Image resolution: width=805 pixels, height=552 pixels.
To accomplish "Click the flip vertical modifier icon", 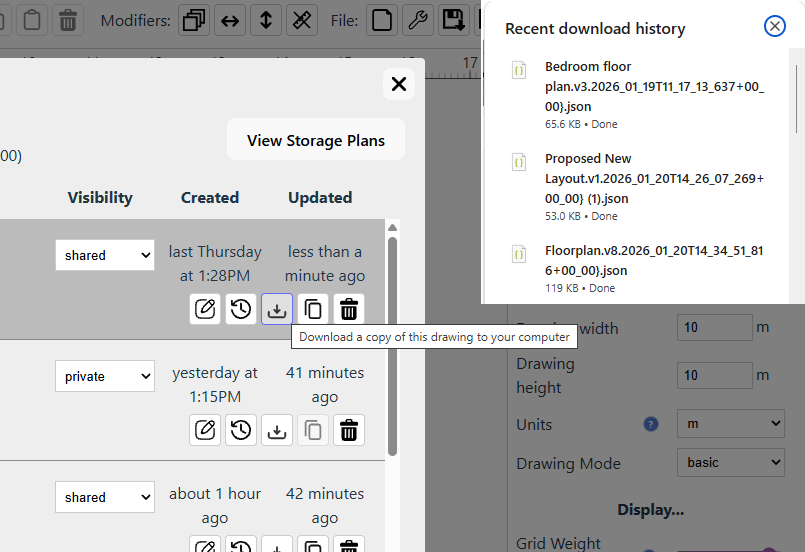I will coord(265,20).
